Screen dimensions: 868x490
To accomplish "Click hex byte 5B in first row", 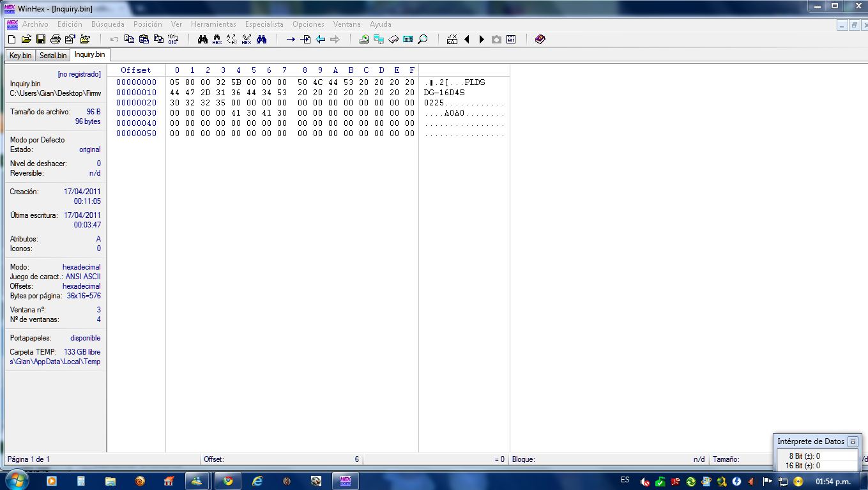I will click(x=236, y=82).
